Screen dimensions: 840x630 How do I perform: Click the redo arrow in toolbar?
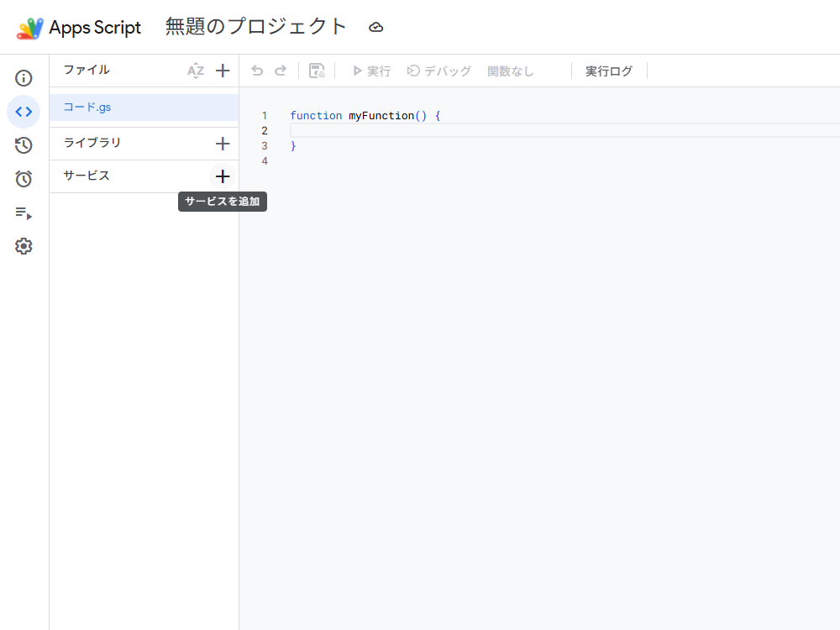(281, 71)
